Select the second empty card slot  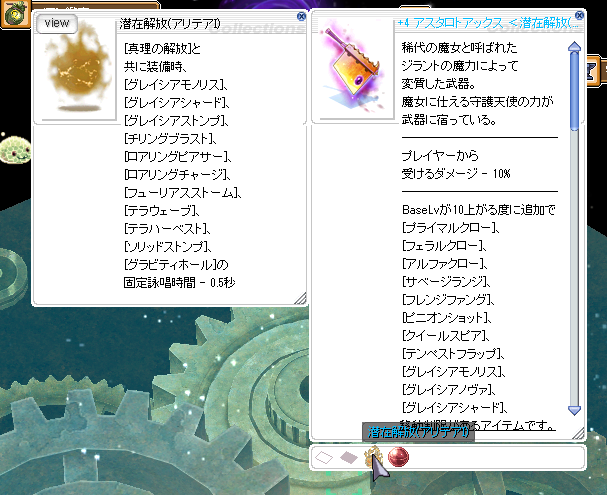tap(348, 457)
